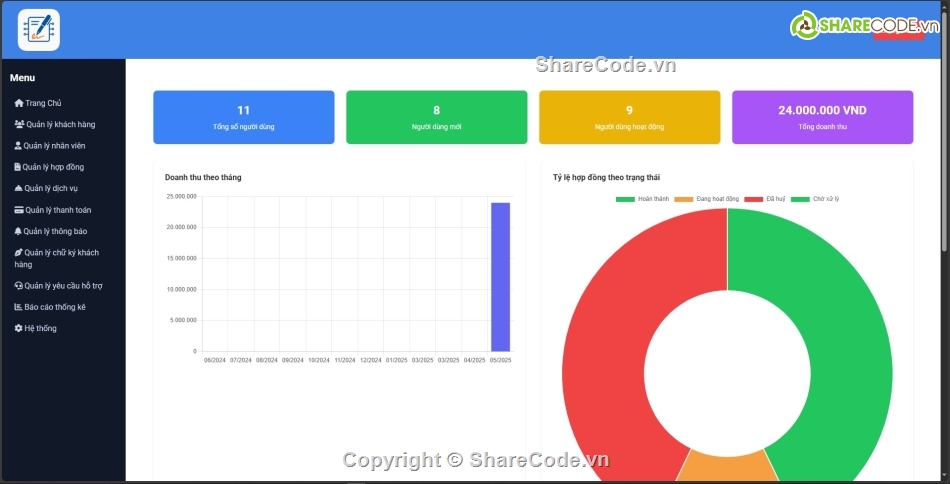Click the 05/2025 revenue bar
Image resolution: width=950 pixels, height=484 pixels.
[x=500, y=277]
